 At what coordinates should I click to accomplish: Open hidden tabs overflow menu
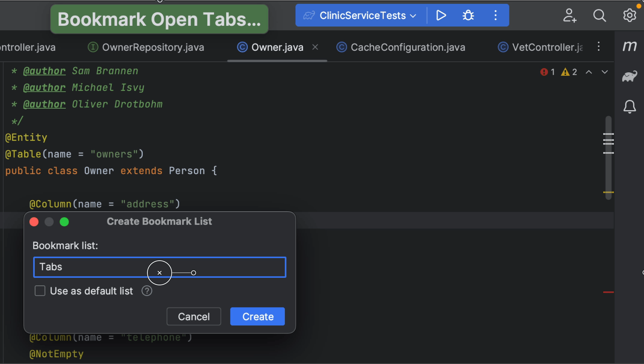click(599, 46)
